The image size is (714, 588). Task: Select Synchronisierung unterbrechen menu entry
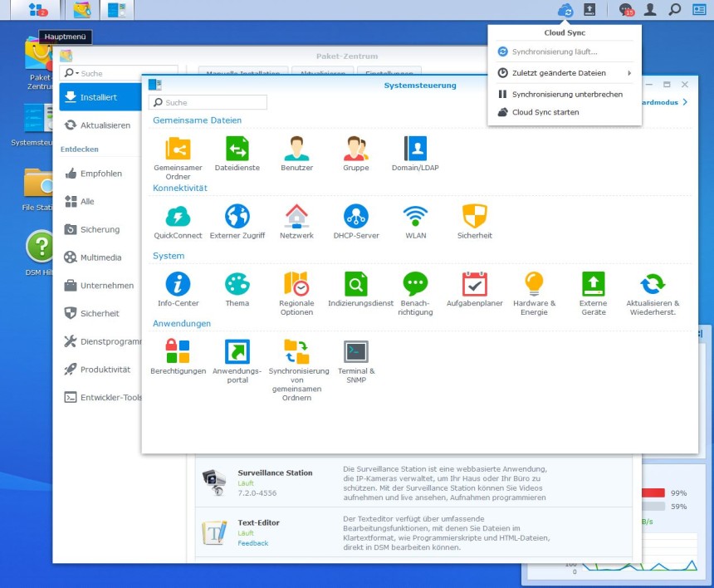(566, 95)
